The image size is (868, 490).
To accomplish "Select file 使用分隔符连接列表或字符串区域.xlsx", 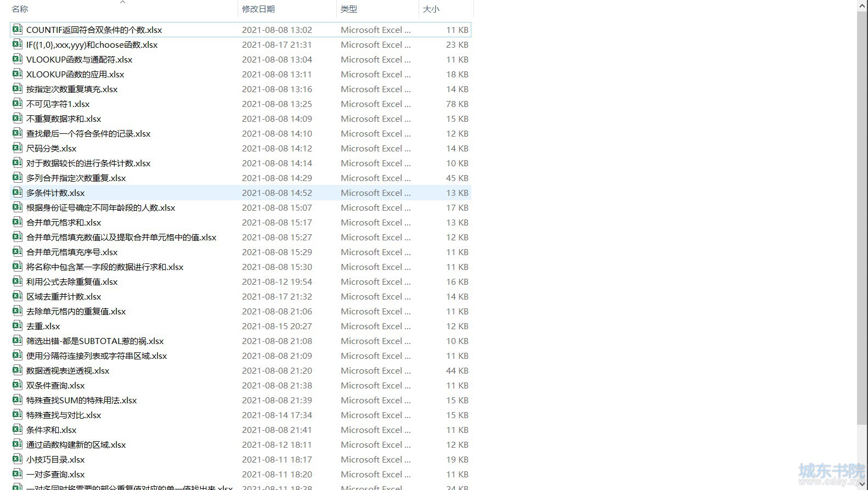I will pos(97,356).
